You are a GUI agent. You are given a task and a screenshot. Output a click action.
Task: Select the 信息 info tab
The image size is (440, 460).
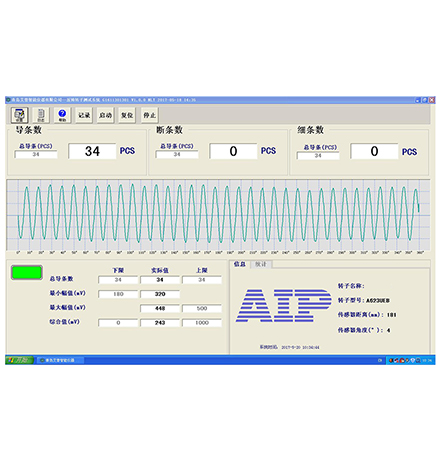[x=240, y=264]
